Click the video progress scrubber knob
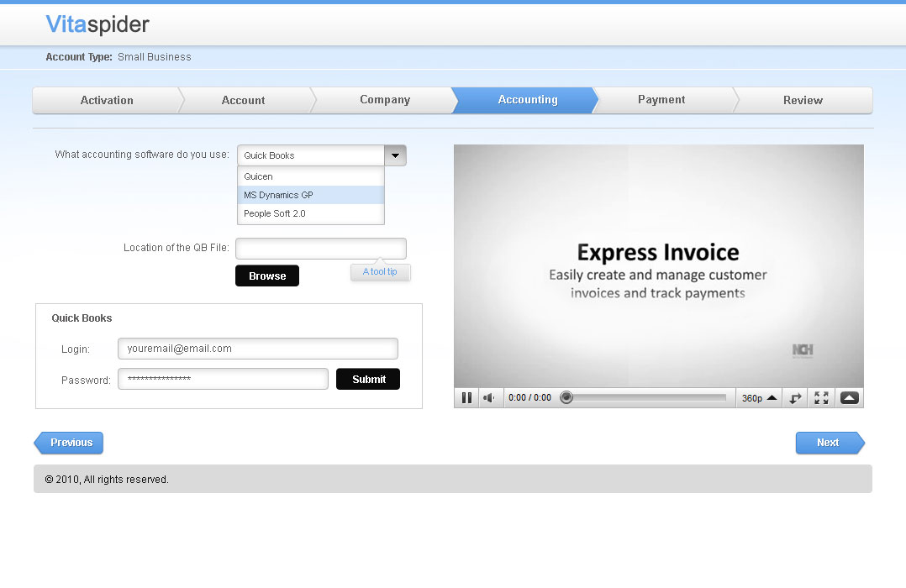This screenshot has width=906, height=588. 566,397
